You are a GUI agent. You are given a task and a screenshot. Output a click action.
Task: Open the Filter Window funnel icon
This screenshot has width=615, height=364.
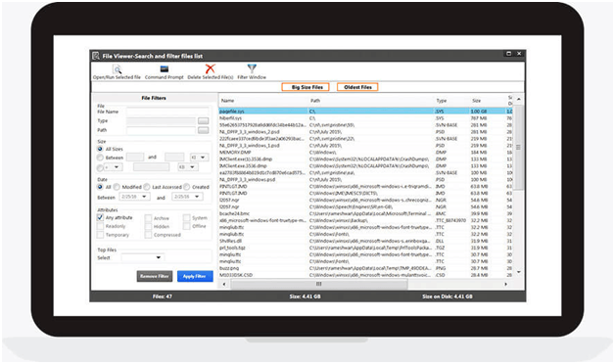pos(252,68)
